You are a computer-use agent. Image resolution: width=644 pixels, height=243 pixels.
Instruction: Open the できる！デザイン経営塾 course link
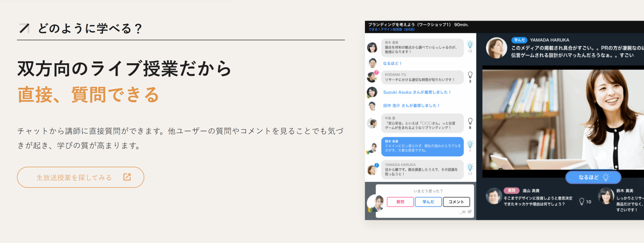(x=391, y=29)
